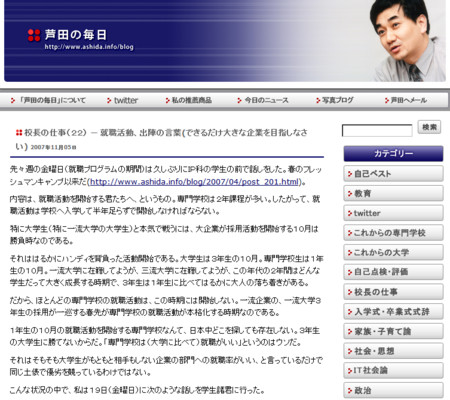
Task: Click the red arrow beside nav twitter link
Action: (x=109, y=100)
